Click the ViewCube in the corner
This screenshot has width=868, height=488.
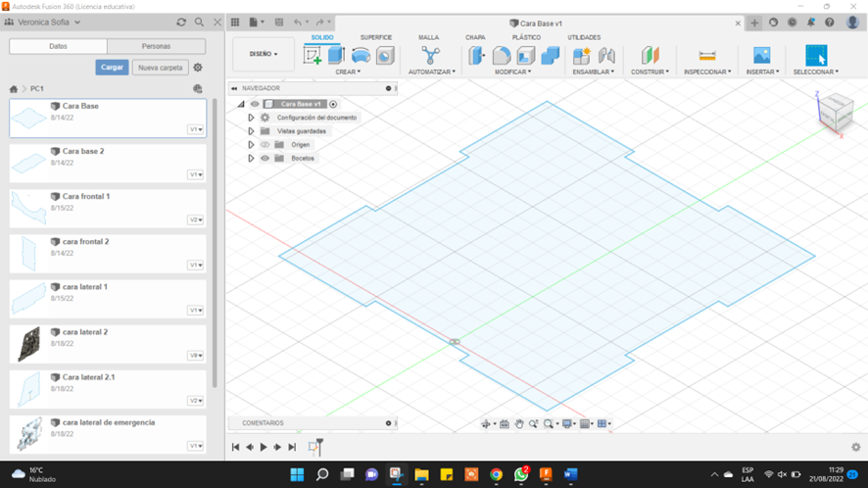pos(836,111)
